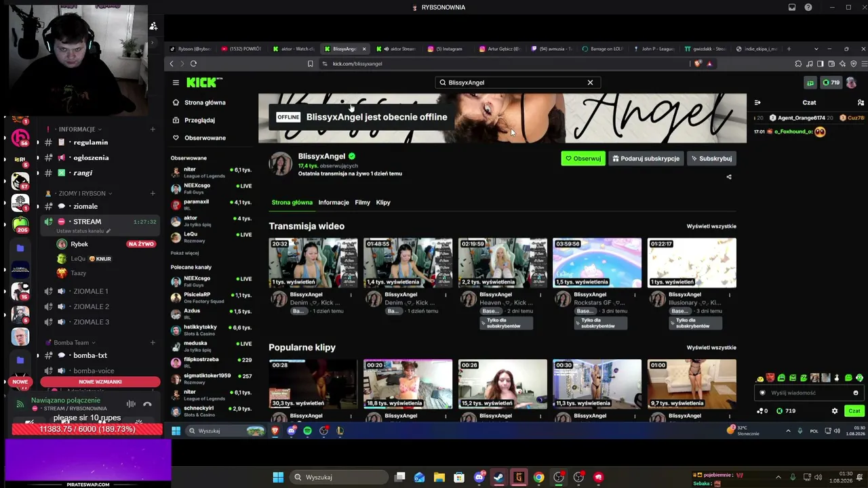Open chat settings gear

[x=835, y=411]
